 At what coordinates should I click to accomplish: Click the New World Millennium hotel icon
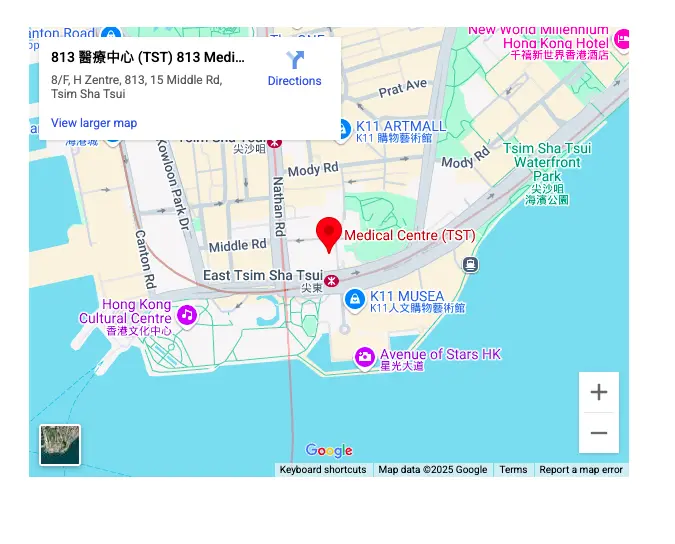click(622, 40)
